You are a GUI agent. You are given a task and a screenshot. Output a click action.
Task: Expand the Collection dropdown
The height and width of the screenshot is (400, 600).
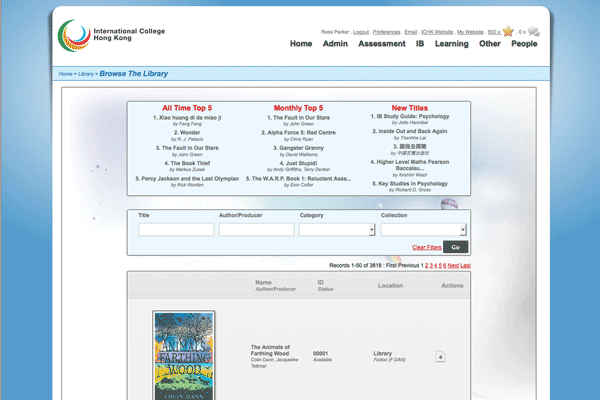tap(423, 229)
